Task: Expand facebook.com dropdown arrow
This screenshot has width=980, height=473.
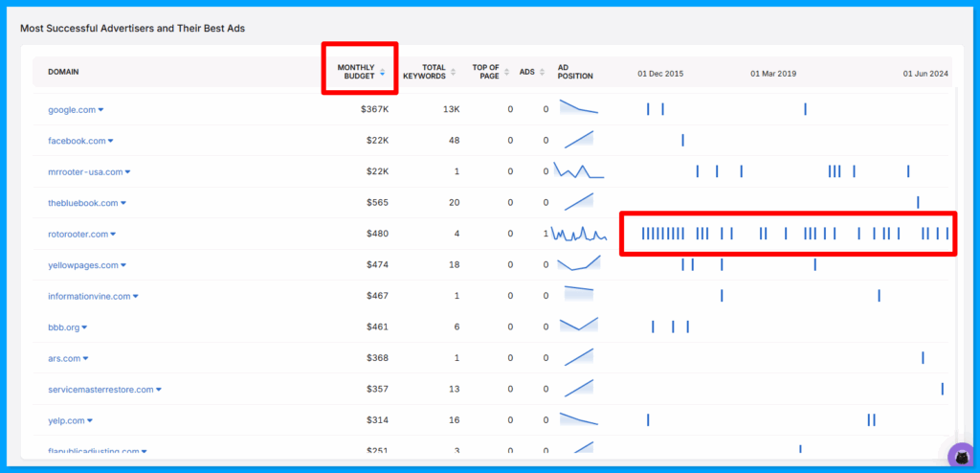Action: 111,142
